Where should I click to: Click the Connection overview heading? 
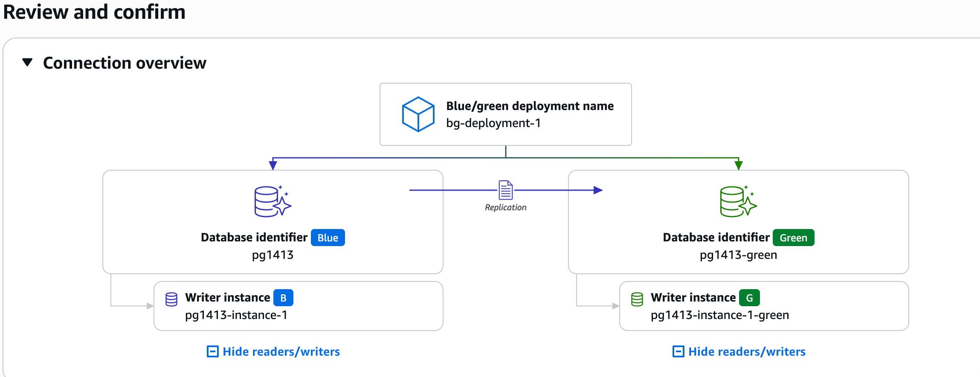click(x=125, y=63)
